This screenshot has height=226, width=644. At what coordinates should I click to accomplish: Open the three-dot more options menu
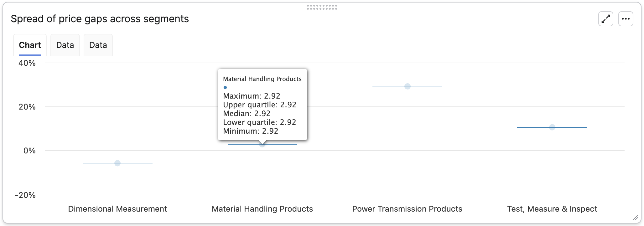click(x=626, y=19)
